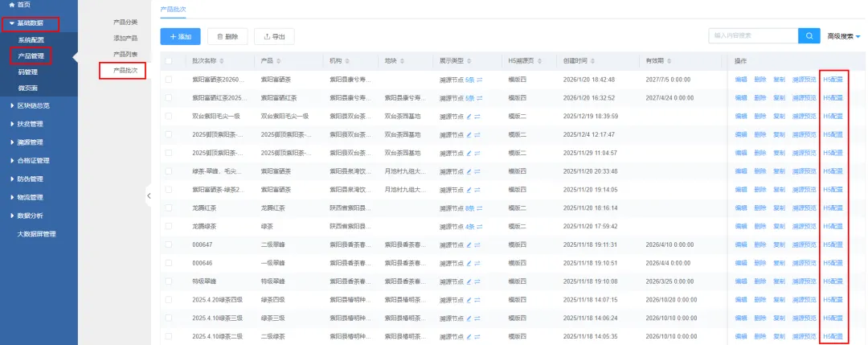Screen dimensions: 868x345
Task: Select 产品批次 in the submenu
Action: click(x=125, y=70)
